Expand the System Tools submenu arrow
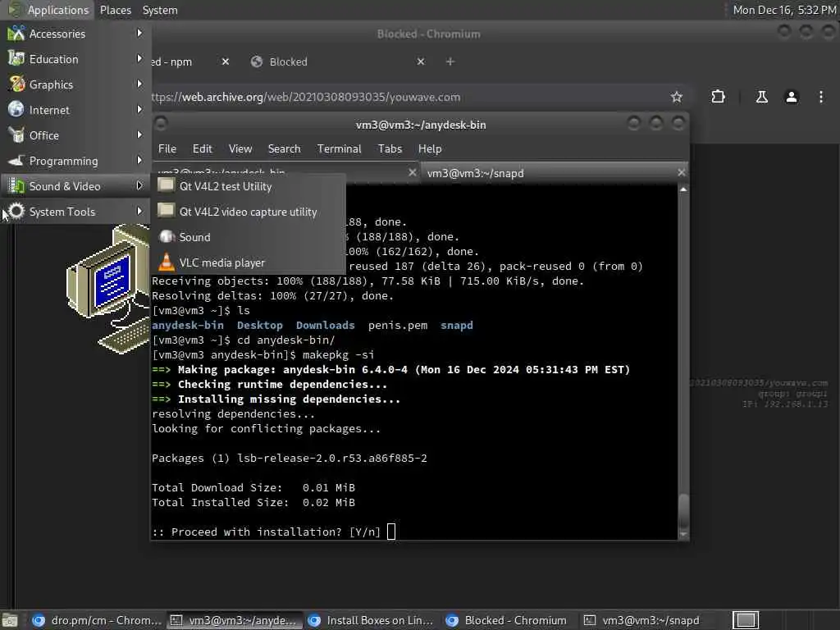This screenshot has width=840, height=630. 139,211
